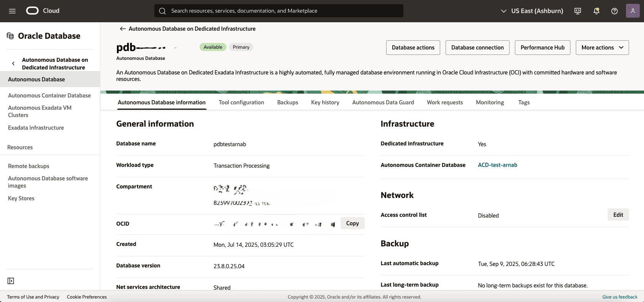Open the Autonomous Data Guard tab
Viewport: 644px width, 302px height.
tap(383, 102)
